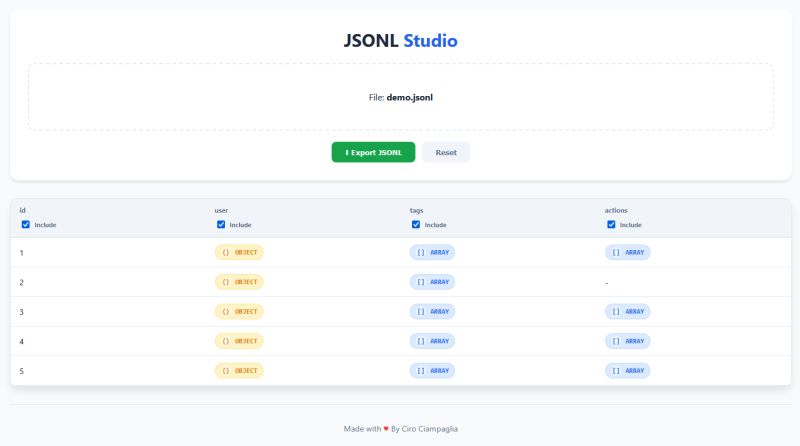Click the JSONL Studio title
This screenshot has height=446, width=800.
pos(401,40)
